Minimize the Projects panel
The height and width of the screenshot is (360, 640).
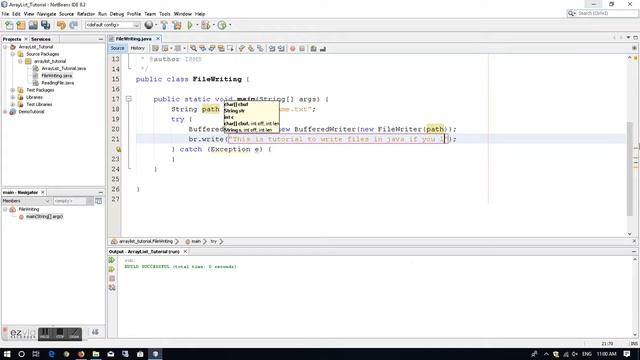pyautogui.click(x=101, y=39)
